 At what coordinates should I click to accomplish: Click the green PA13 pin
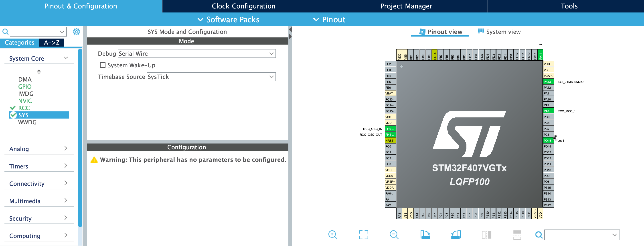[x=549, y=82]
